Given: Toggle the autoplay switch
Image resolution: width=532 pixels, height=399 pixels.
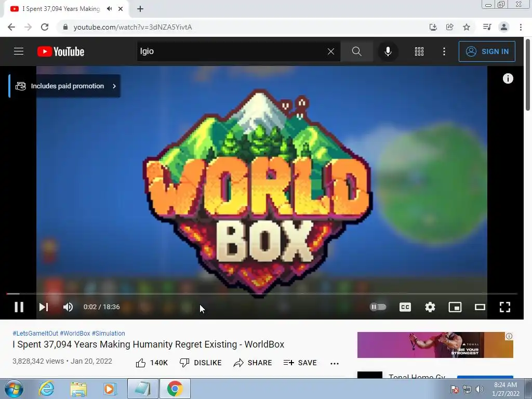Looking at the screenshot, I should click(x=378, y=307).
